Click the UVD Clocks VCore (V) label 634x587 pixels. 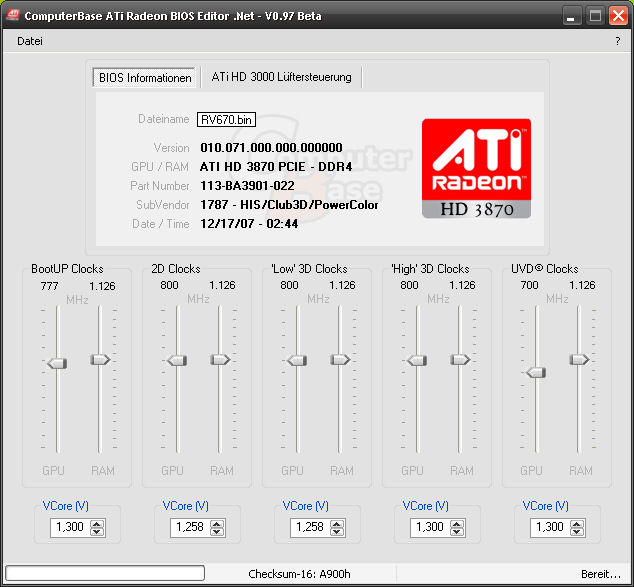(x=545, y=506)
